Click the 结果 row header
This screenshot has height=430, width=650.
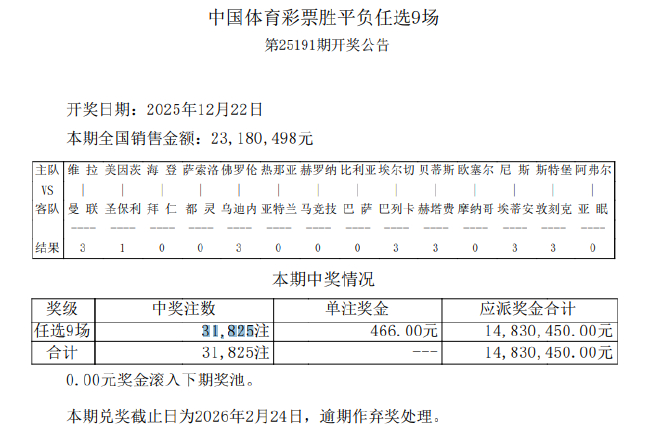[x=47, y=248]
